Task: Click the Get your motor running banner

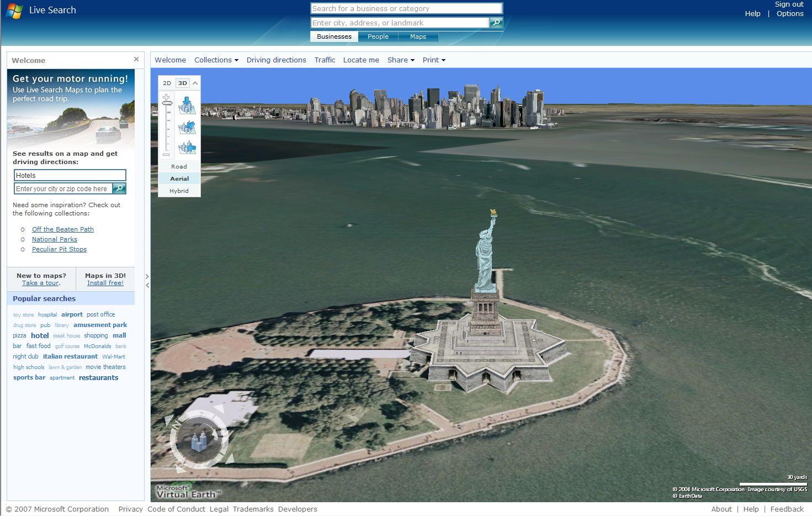Action: 71,108
